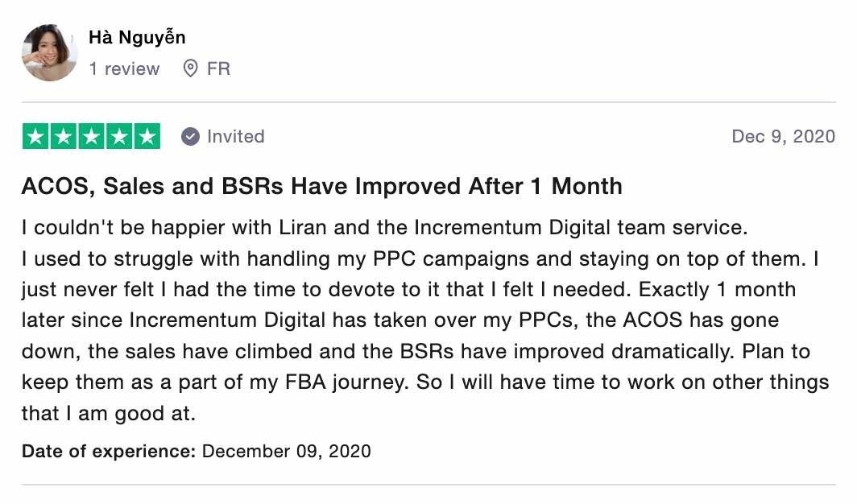Click the first green rating star
The height and width of the screenshot is (504, 857).
[35, 136]
